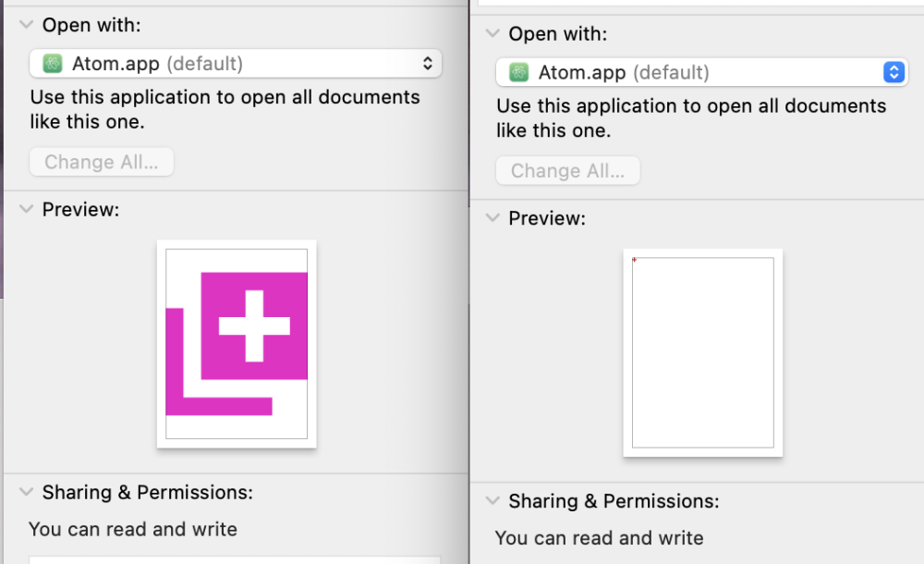Screen dimensions: 924x564
Task: Click the Atom icon in the right panel's Open with popup
Action: coord(520,72)
